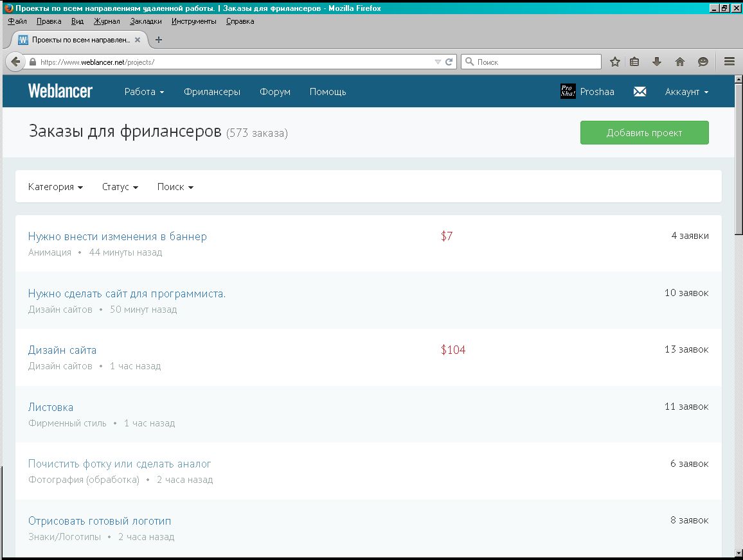This screenshot has width=743, height=560.
Task: Open the Firefox hamburger menu
Action: (730, 62)
